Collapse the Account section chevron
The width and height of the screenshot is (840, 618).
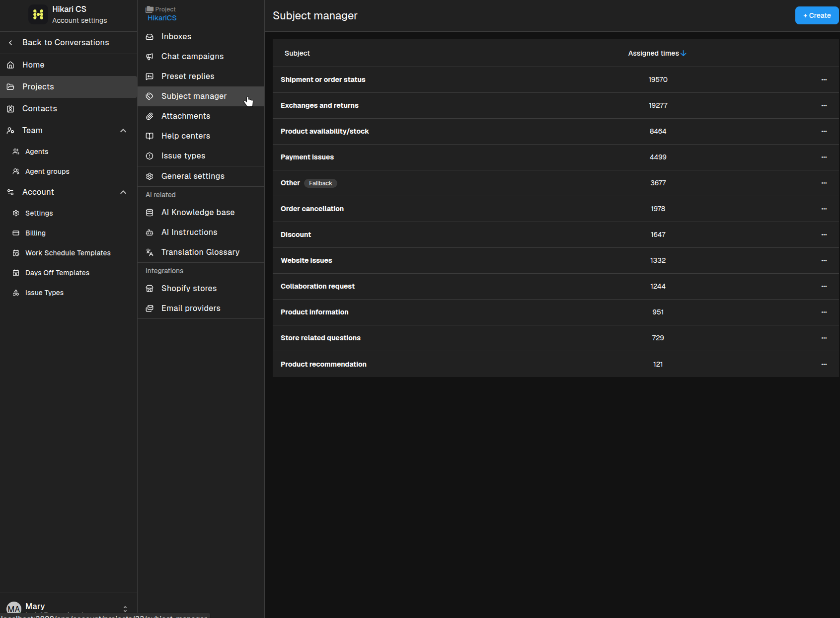coord(123,192)
